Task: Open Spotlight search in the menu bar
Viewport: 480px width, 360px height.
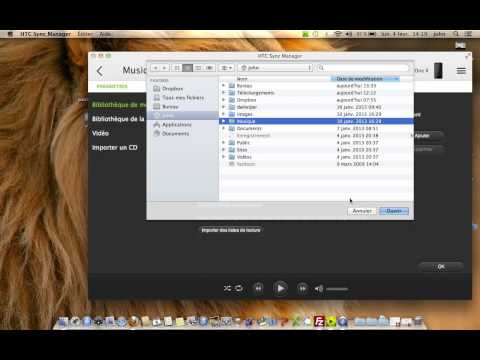Action: [456, 34]
